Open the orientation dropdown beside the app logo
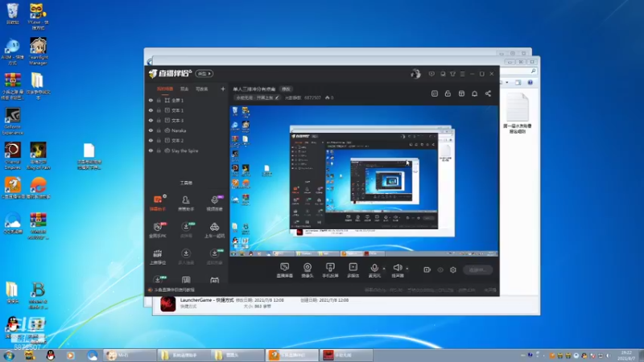 [x=204, y=74]
